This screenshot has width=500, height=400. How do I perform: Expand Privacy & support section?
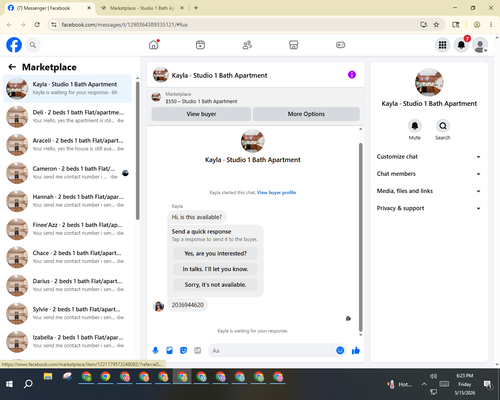coord(429,208)
